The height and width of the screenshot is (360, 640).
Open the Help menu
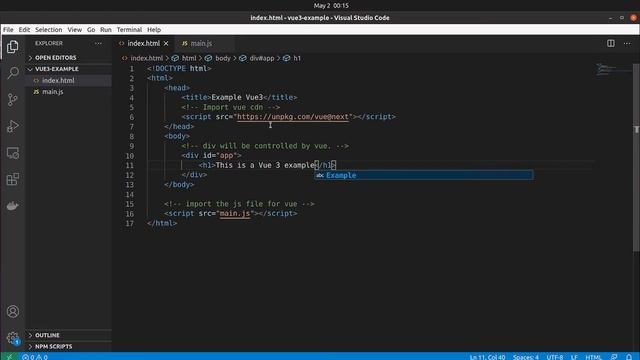(x=154, y=30)
